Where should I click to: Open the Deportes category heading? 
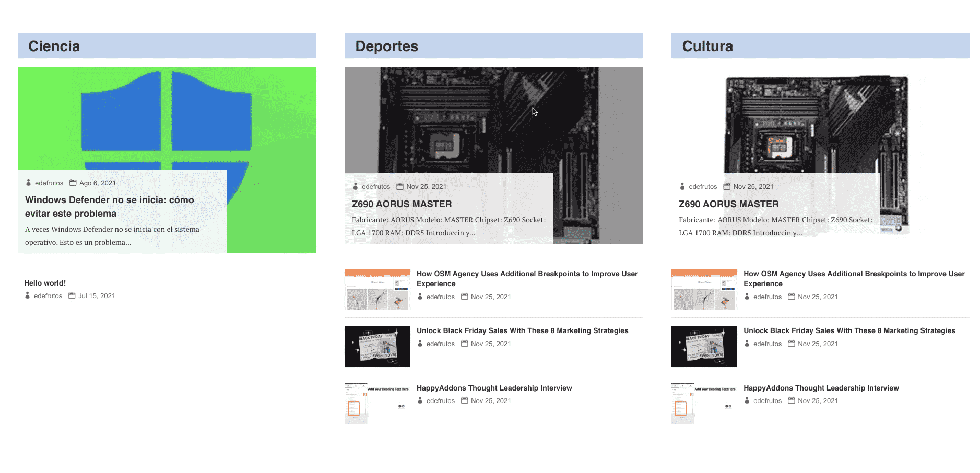click(x=386, y=46)
